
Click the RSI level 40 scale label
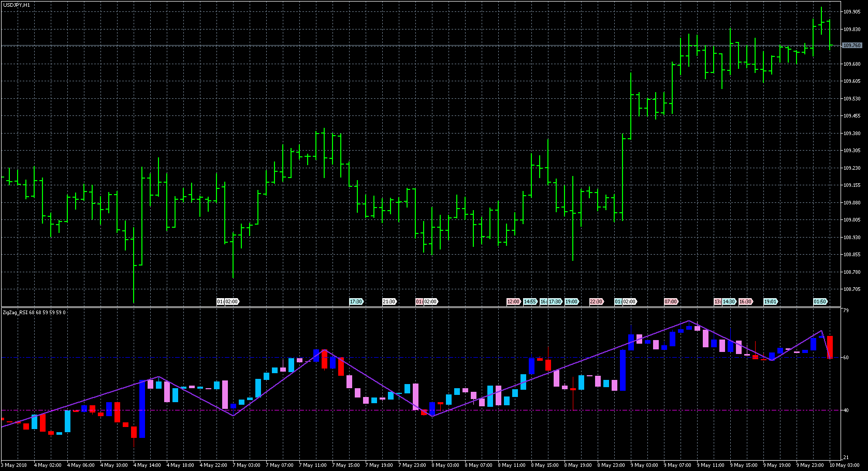[x=846, y=410]
